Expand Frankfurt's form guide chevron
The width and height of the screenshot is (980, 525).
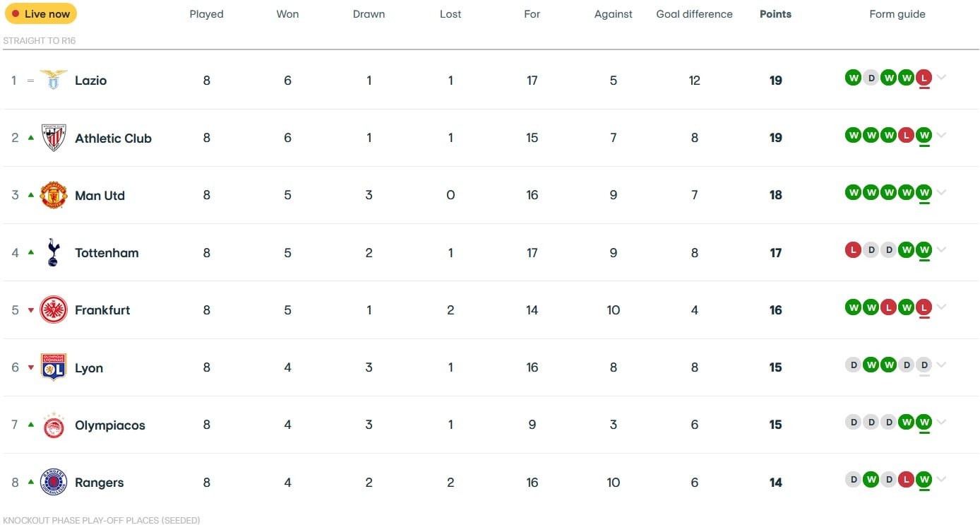pyautogui.click(x=942, y=307)
